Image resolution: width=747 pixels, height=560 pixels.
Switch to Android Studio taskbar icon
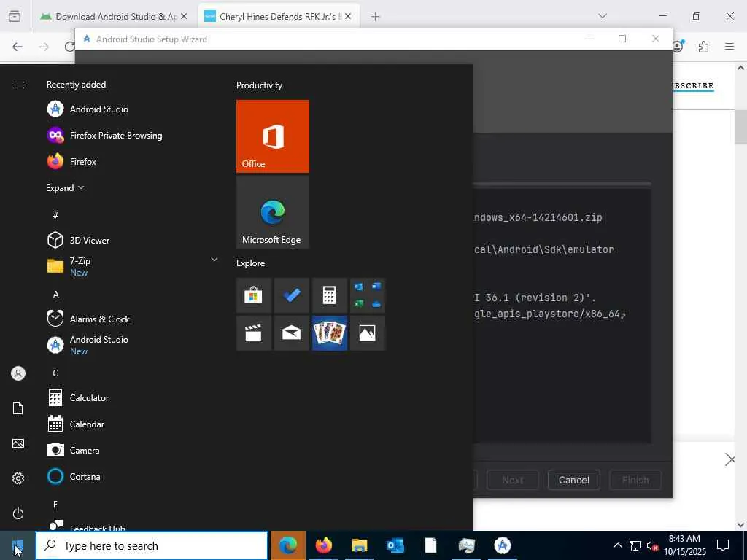point(502,545)
